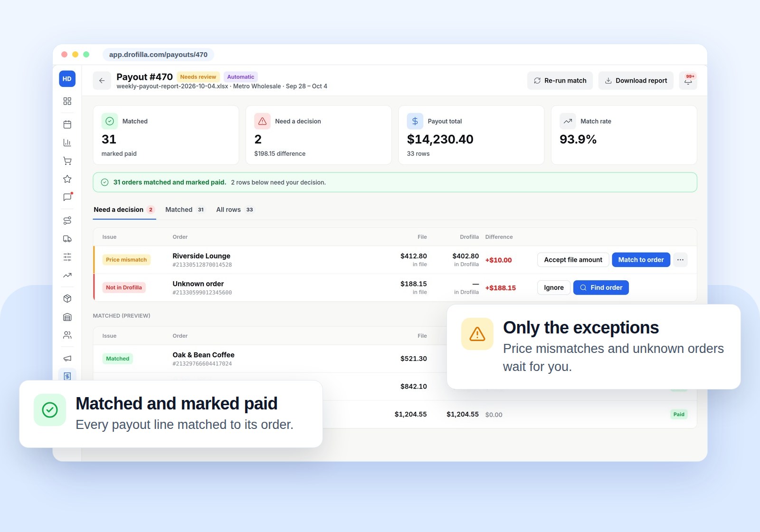Accept file amount for Riverside Lounge
The height and width of the screenshot is (532, 760).
[x=573, y=260]
